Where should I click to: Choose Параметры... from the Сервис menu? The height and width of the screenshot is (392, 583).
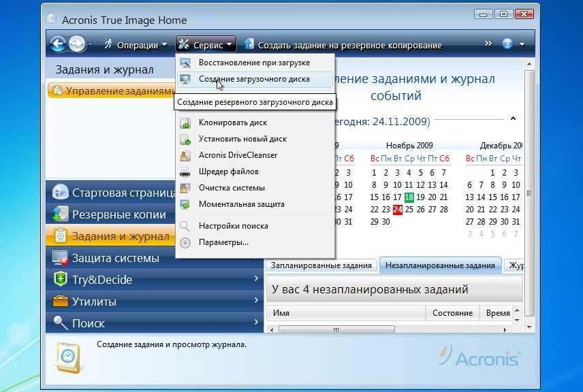point(223,242)
